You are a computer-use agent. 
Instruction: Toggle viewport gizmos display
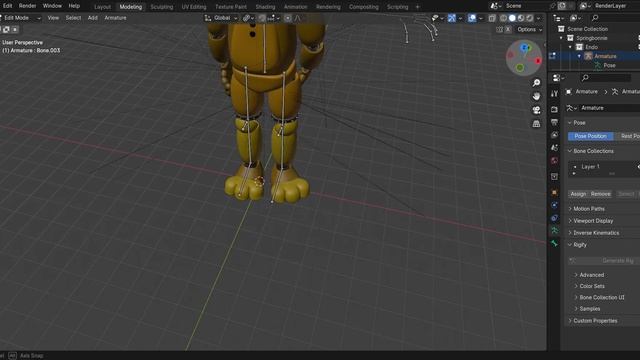451,18
